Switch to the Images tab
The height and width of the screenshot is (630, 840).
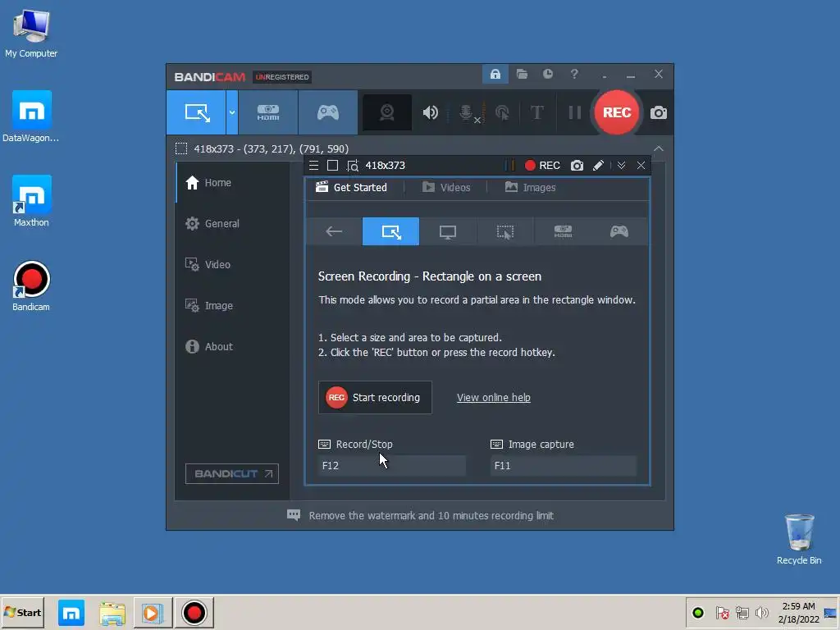point(531,188)
